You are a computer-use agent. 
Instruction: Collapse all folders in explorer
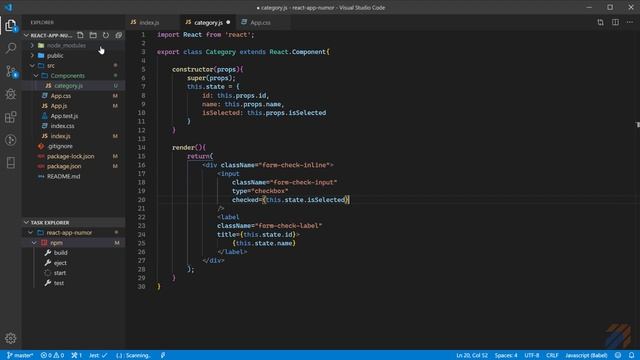tap(118, 36)
